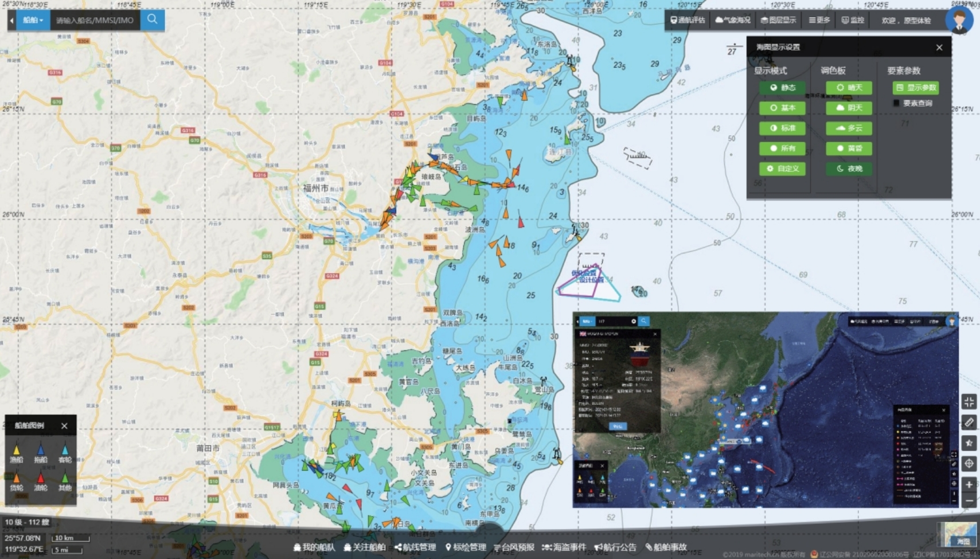980x559 pixels.
Task: Click the 自定义 display mode button
Action: tap(782, 169)
